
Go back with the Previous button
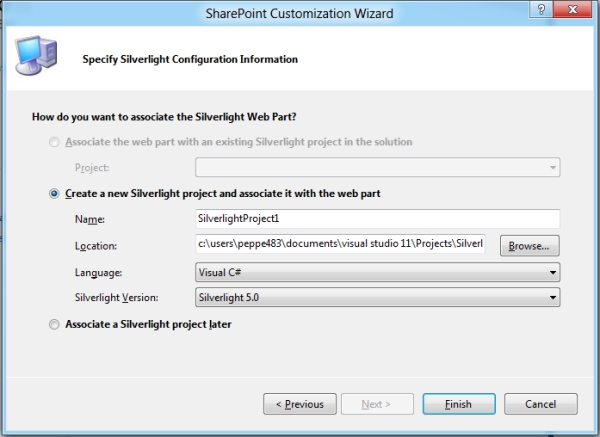click(300, 404)
